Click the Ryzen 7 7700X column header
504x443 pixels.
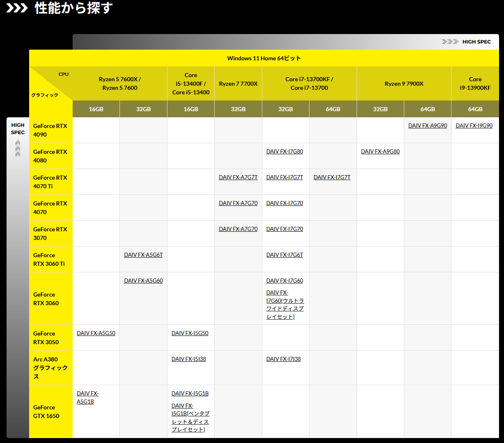click(x=238, y=84)
